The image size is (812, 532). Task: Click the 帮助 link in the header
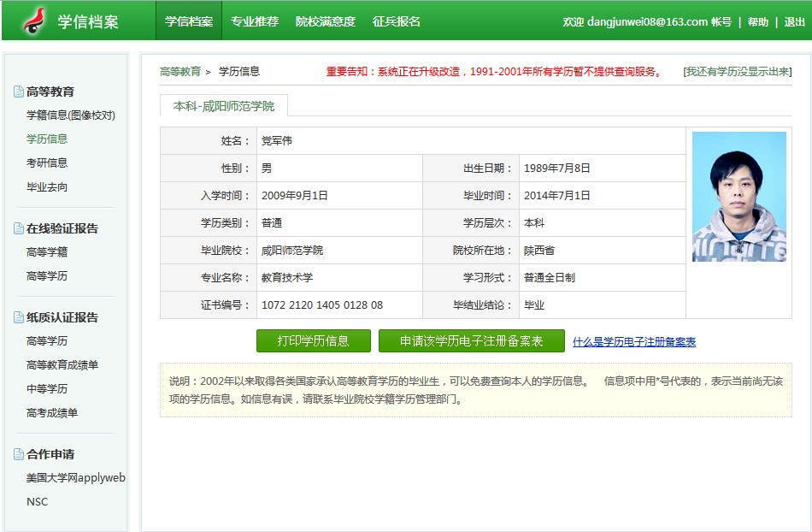point(757,22)
